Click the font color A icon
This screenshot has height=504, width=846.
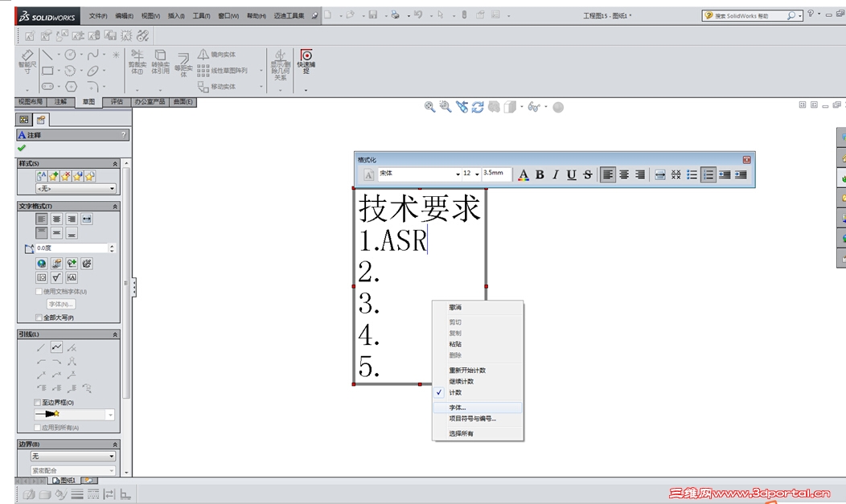[x=524, y=174]
